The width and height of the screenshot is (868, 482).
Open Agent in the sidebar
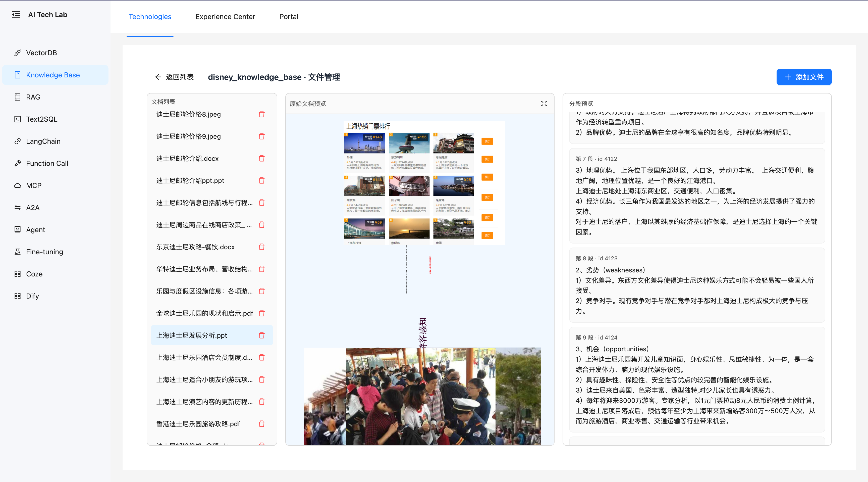(55, 229)
